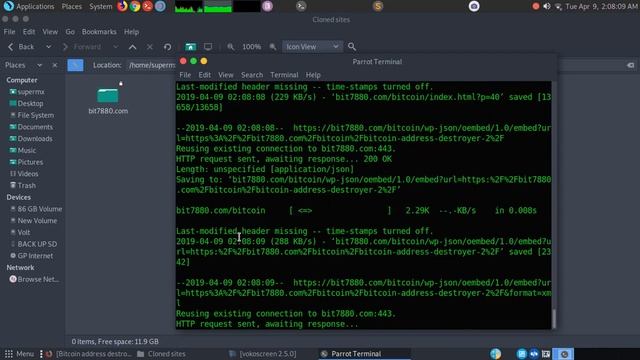Click the Forward navigation button
Viewport: 640px width, 360px height.
(x=83, y=47)
